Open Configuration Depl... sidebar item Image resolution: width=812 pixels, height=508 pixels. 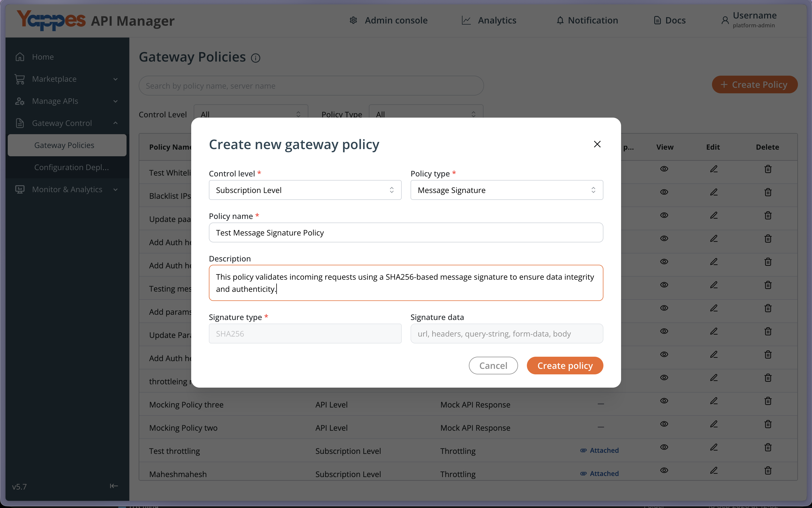tap(67, 167)
